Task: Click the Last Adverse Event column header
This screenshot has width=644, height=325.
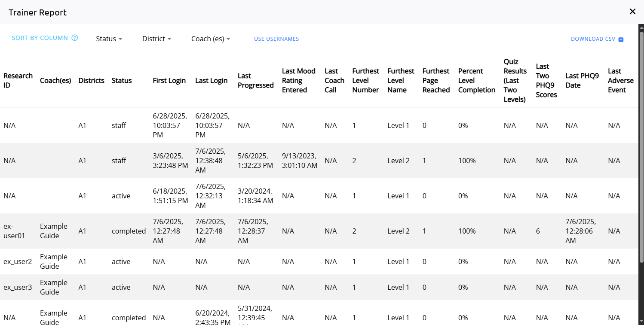Action: coord(620,81)
